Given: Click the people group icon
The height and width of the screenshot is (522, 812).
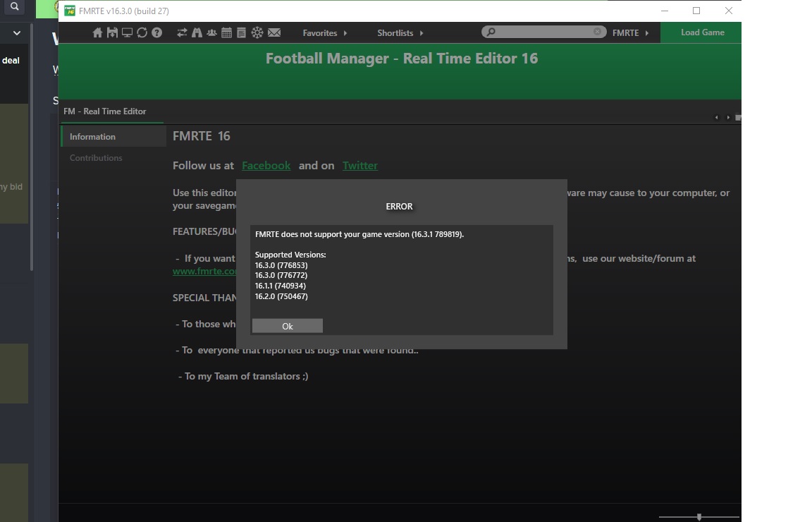Looking at the screenshot, I should tap(211, 32).
